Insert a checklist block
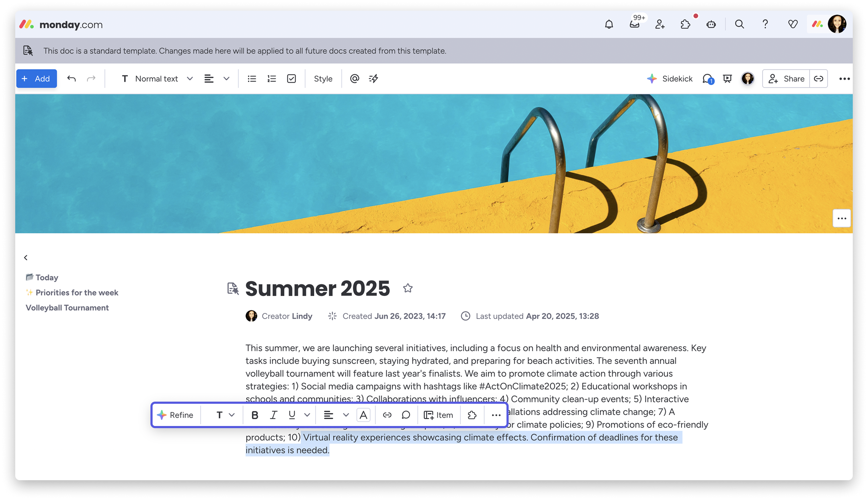The image size is (868, 500). point(291,79)
